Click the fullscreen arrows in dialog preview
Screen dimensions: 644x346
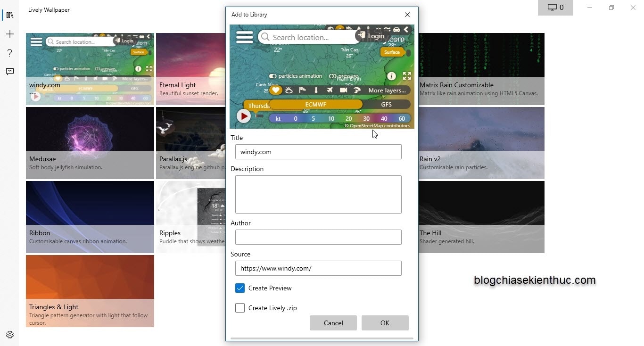tap(407, 76)
